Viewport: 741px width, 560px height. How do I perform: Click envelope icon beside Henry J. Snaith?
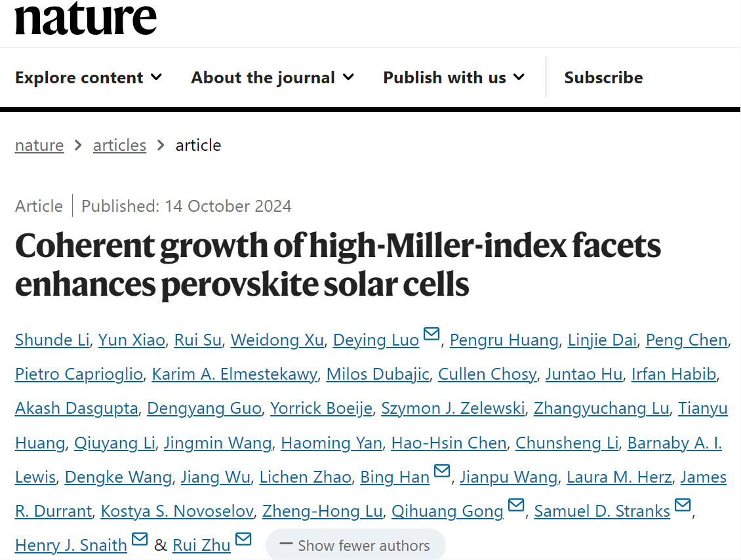coord(140,539)
